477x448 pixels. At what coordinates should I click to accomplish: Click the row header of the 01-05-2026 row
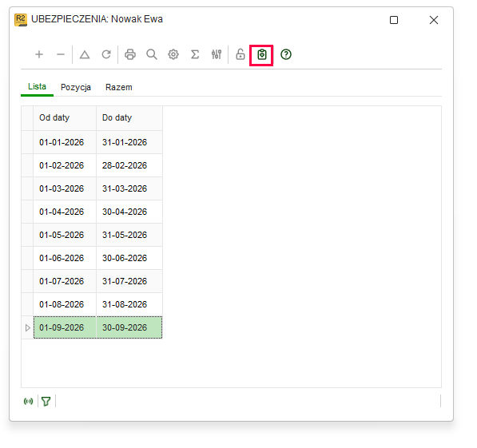click(27, 235)
